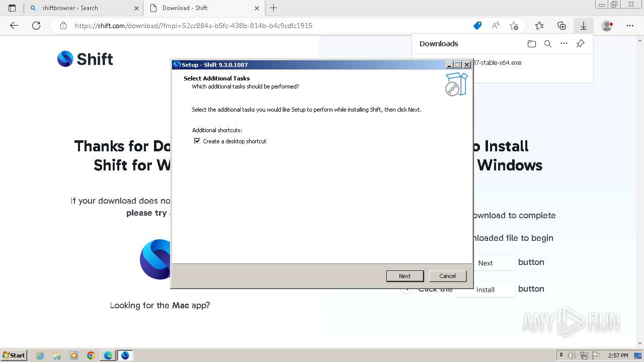The height and width of the screenshot is (362, 644).
Task: Switch to shiftbrowser - Search tab
Action: (84, 8)
